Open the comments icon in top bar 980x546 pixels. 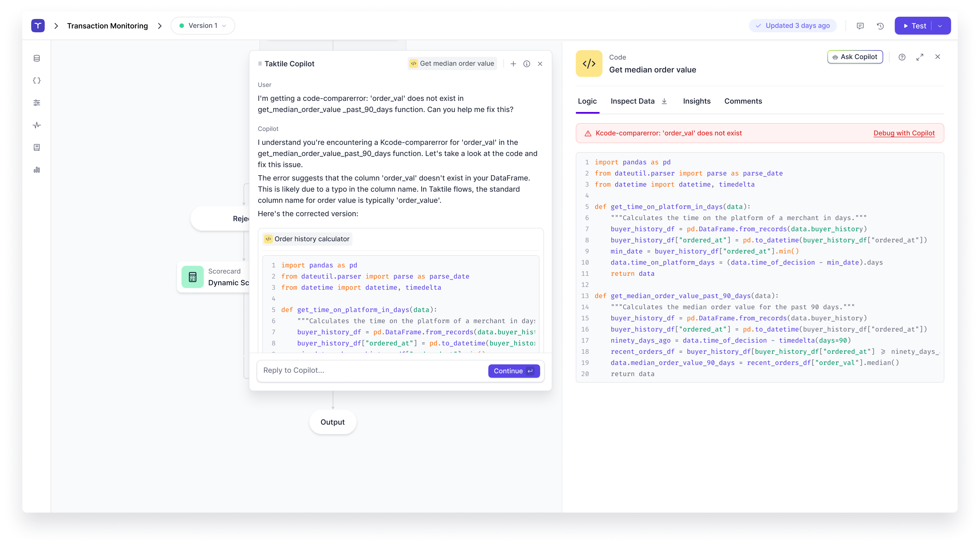point(860,26)
